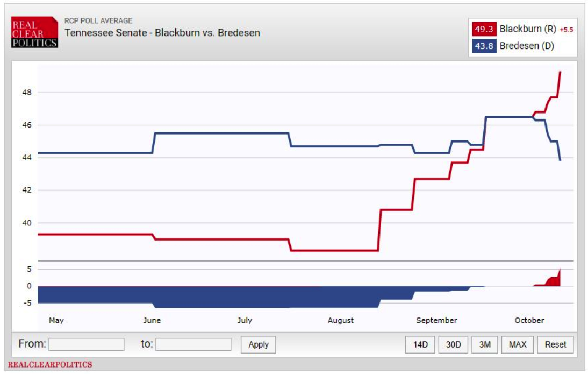
Task: Click the blue Bredesen 43.8 value badge
Action: pyautogui.click(x=484, y=46)
